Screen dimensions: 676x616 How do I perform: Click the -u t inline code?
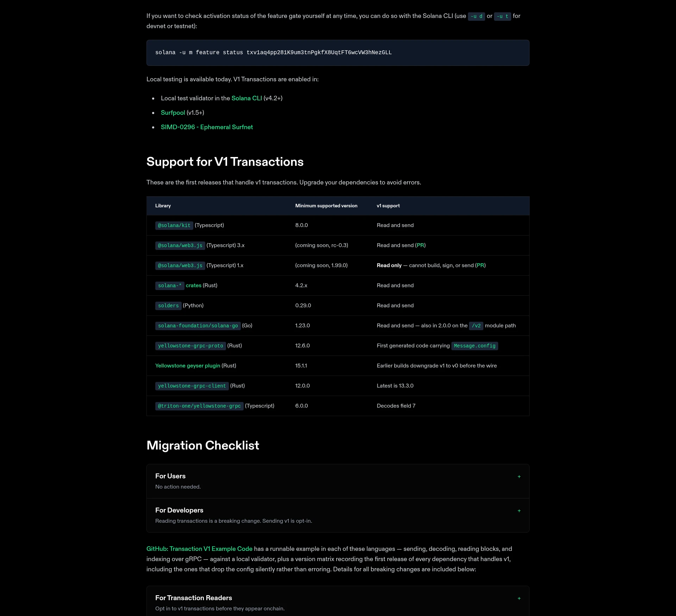(x=502, y=16)
